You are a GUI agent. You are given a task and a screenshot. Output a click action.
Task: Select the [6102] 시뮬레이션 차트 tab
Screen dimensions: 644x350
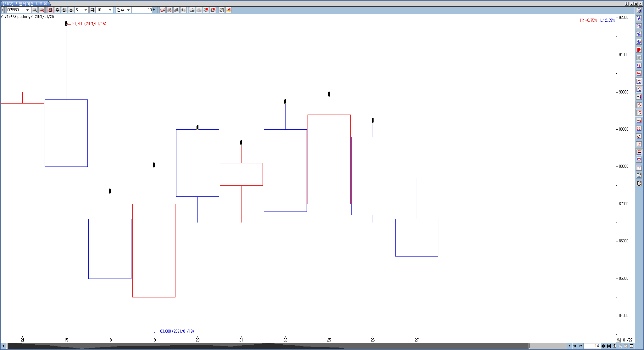(23, 4)
